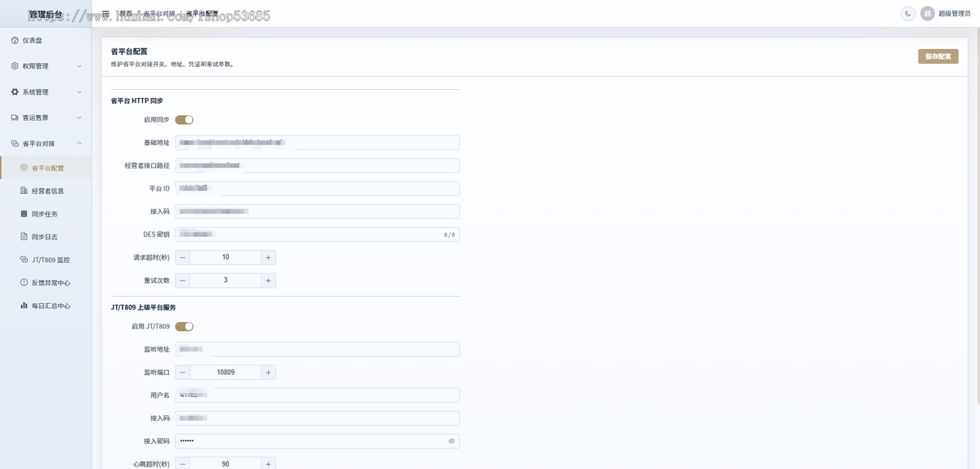
Task: Focus the 用户名 input field
Action: point(318,395)
